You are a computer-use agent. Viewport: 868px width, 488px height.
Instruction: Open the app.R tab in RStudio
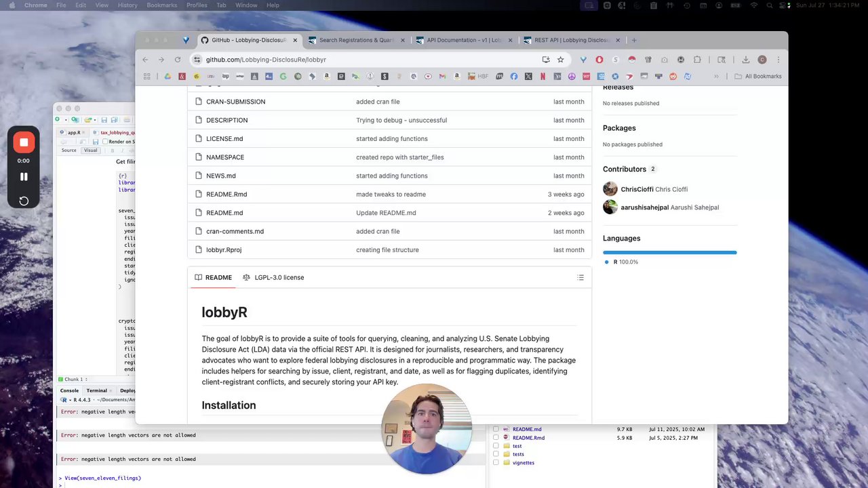(71, 133)
